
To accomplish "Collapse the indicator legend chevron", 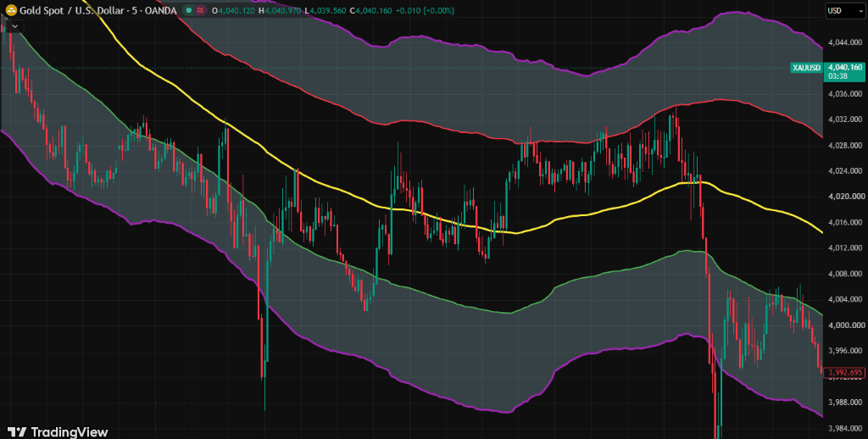I will coord(14,25).
